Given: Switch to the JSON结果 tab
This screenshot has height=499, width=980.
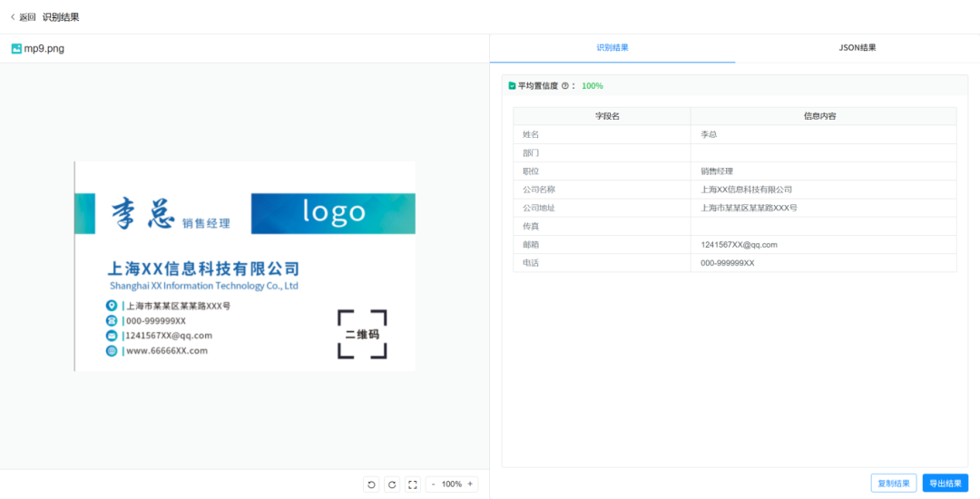Looking at the screenshot, I should [x=857, y=48].
